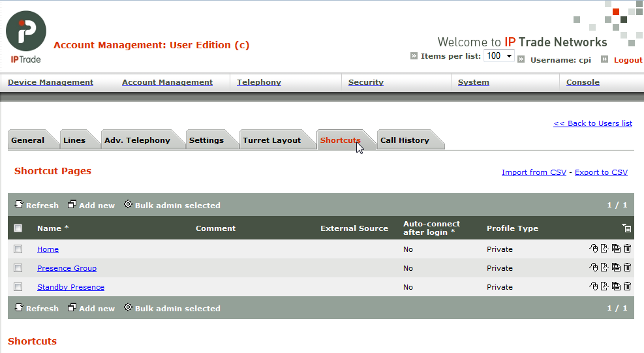Go back to Users list

pos(592,123)
